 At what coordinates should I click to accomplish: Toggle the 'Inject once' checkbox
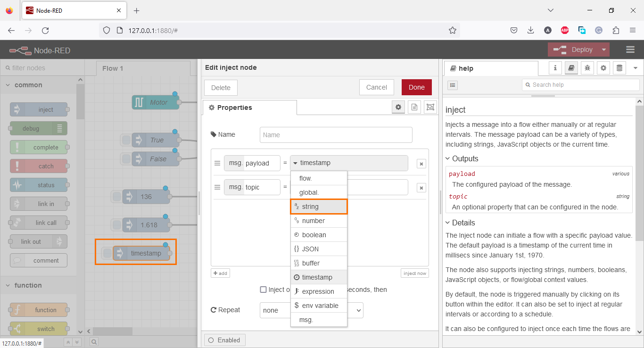264,290
